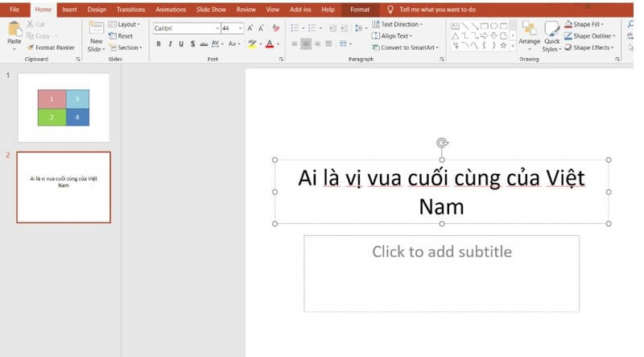Open the Clipboard pane launcher
644x357 pixels.
click(78, 60)
